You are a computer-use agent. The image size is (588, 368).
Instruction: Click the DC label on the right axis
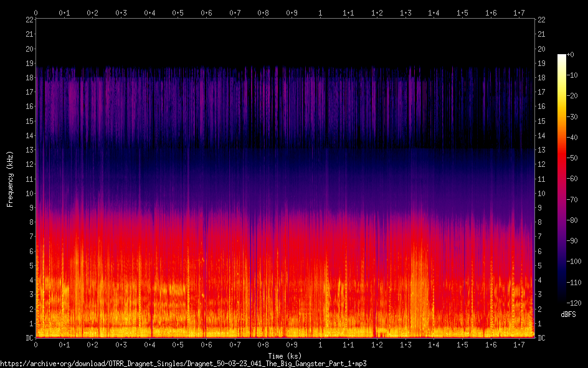[541, 338]
